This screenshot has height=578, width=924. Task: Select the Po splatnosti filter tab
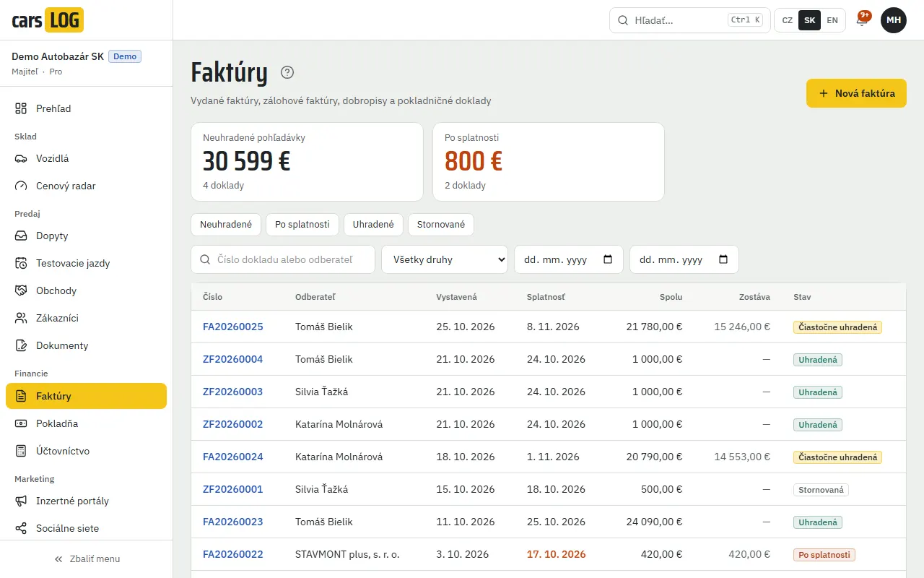[x=302, y=225]
